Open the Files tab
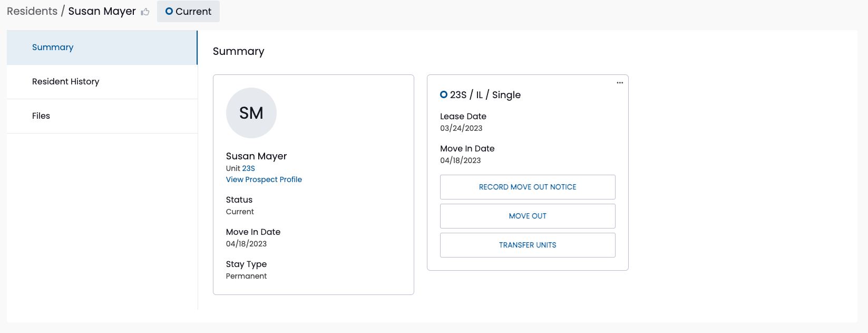Viewport: 868px width, 333px height. coord(102,116)
